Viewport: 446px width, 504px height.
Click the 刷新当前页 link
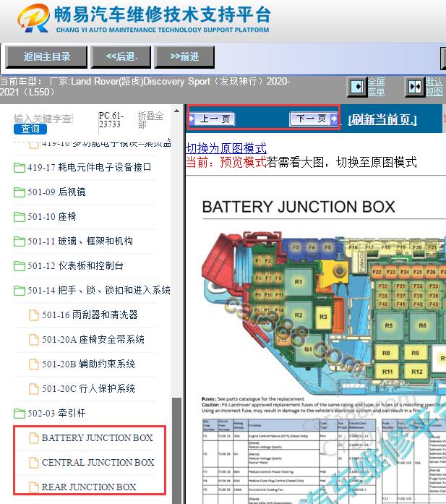(382, 120)
